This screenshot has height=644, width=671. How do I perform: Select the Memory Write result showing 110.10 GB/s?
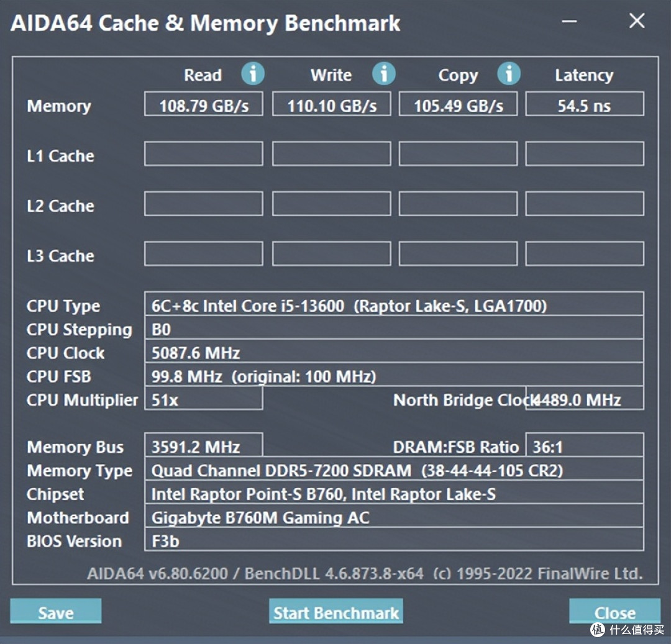tap(331, 104)
